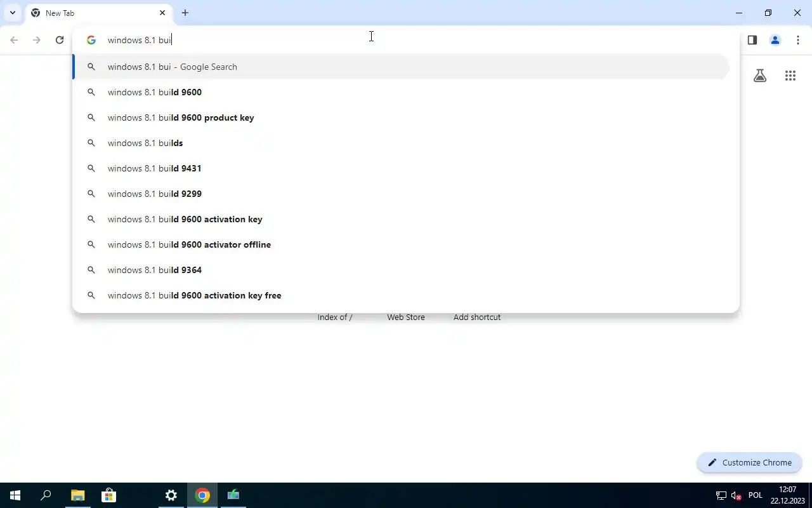Click search icon beside 'build 9364' suggestion
This screenshot has height=508, width=812.
(91, 270)
